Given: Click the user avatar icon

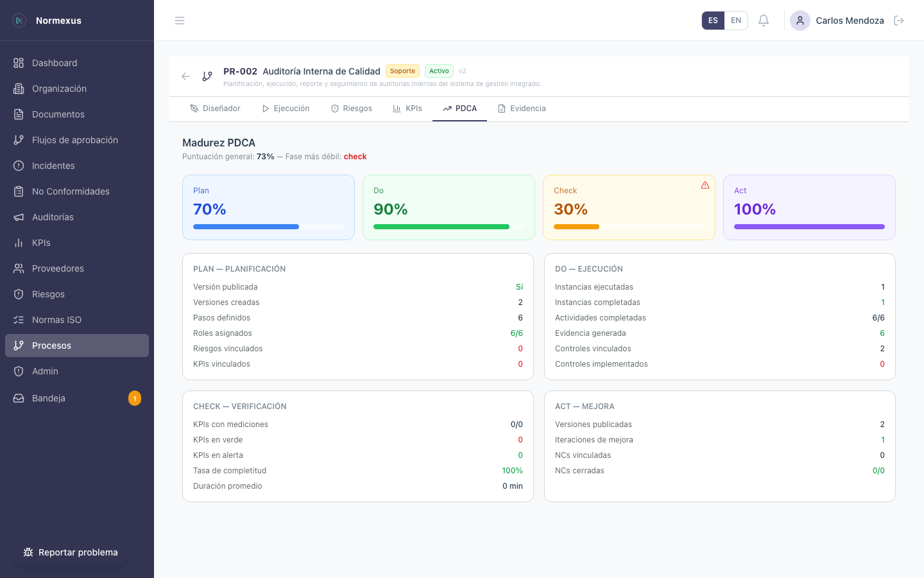Looking at the screenshot, I should (800, 21).
